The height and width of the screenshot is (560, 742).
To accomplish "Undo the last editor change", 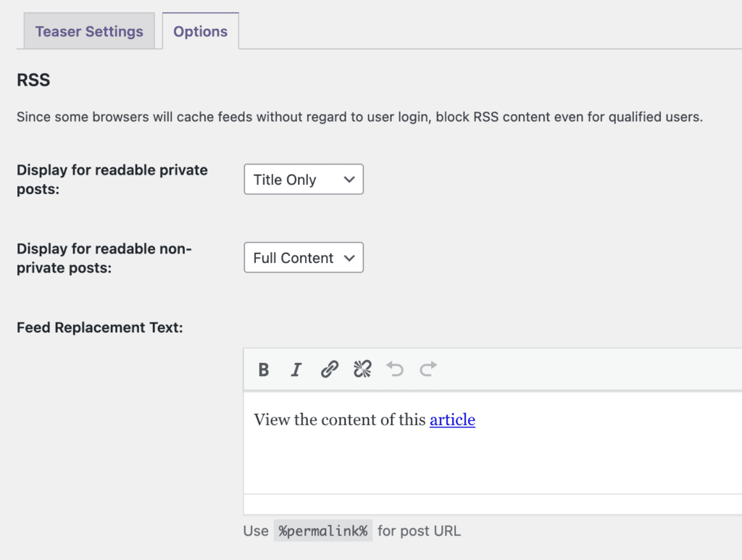I will 395,369.
